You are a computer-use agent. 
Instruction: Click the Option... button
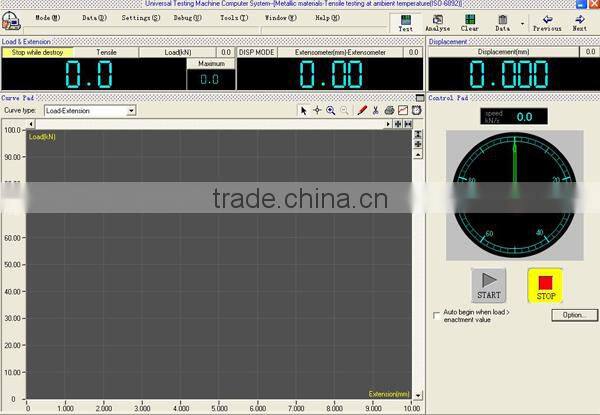(x=573, y=315)
